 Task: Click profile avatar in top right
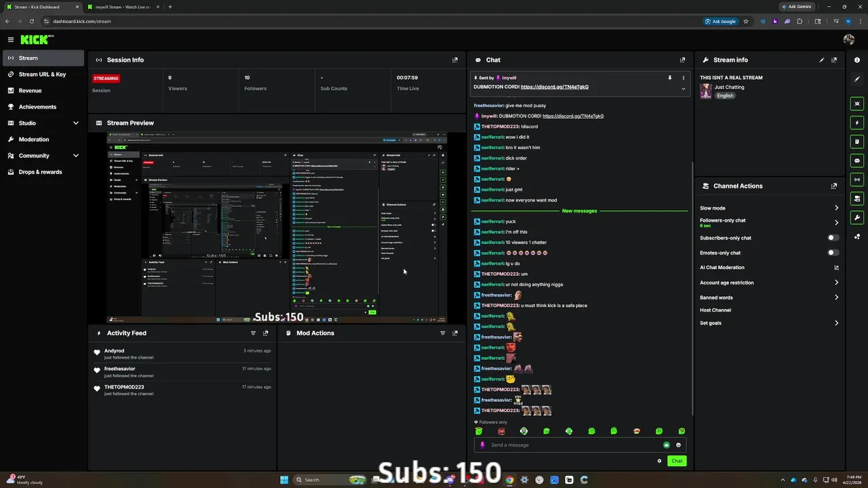pos(849,40)
